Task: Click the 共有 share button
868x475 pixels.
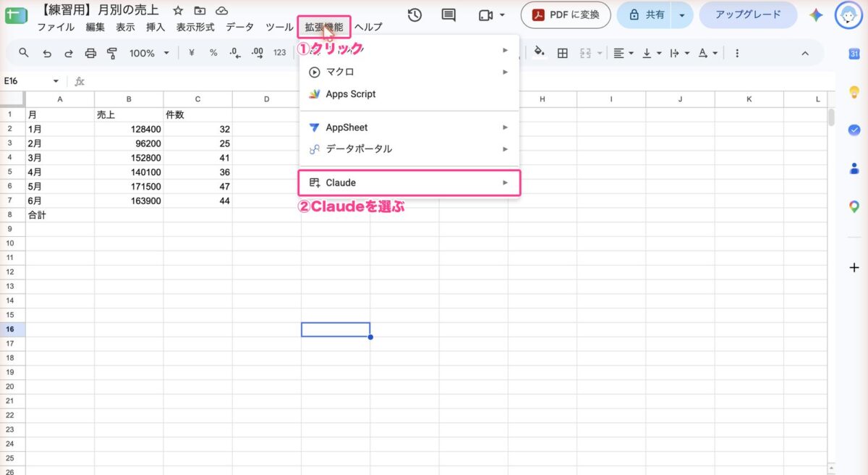Action: (x=644, y=14)
